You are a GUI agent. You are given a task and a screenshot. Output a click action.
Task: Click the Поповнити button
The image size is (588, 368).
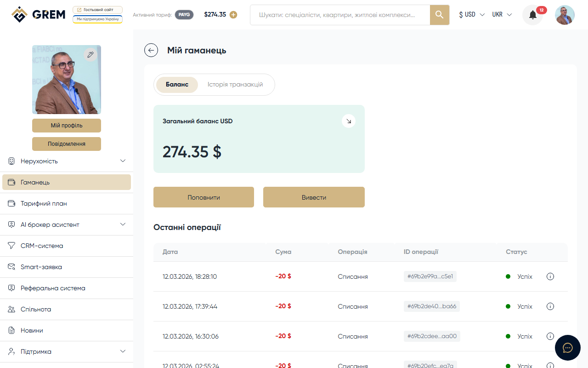(204, 197)
